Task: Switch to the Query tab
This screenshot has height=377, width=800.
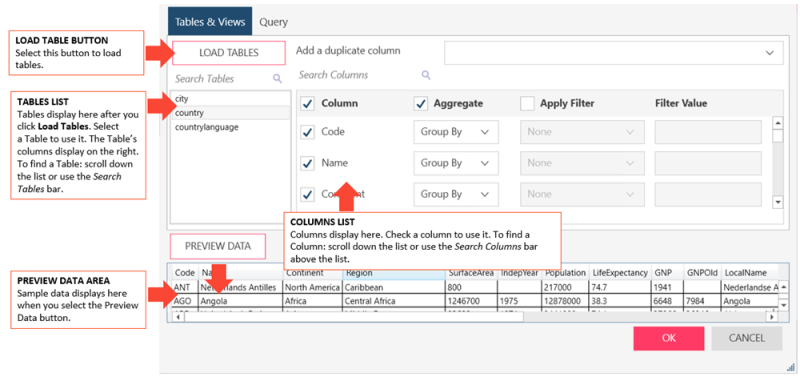Action: [x=273, y=22]
